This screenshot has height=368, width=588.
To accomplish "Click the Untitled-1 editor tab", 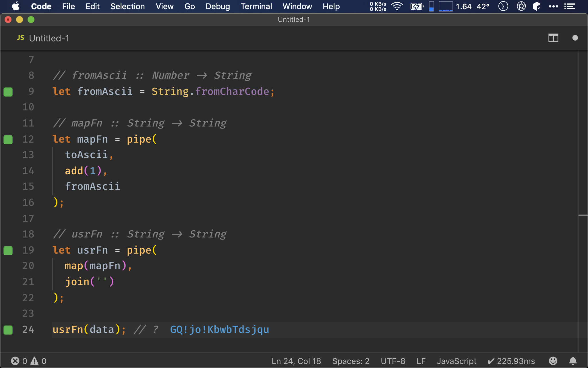I will 43,38.
